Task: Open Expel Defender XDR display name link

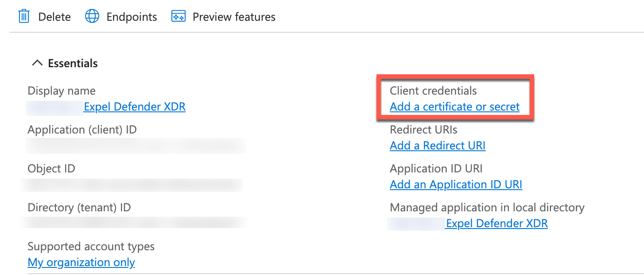Action: (x=135, y=107)
